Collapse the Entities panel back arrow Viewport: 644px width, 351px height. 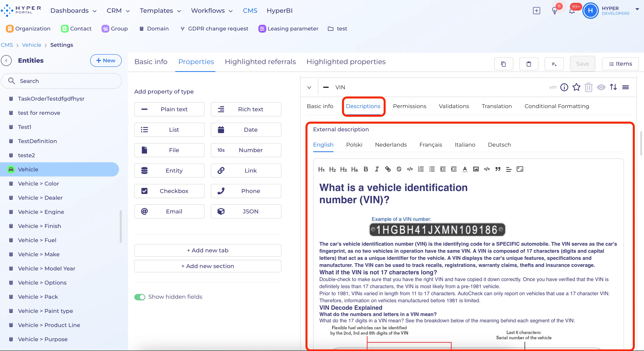[6, 61]
